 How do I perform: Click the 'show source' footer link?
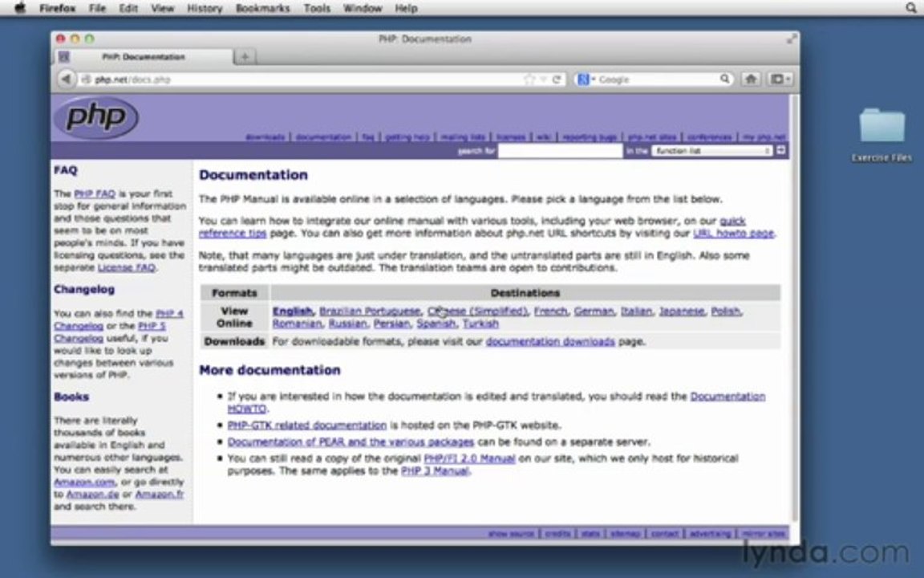coord(510,533)
